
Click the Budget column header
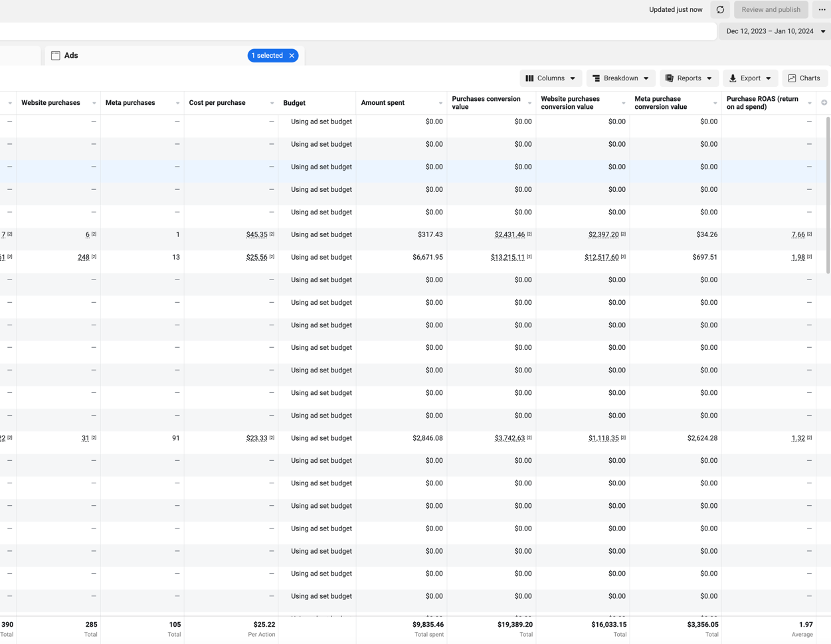[294, 103]
